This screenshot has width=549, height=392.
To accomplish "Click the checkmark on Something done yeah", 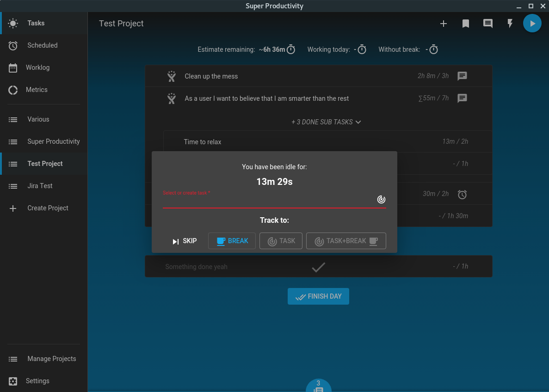I will tap(318, 267).
